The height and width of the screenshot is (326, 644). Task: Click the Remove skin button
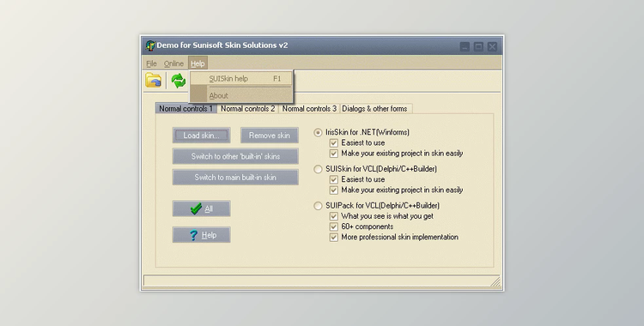coord(270,136)
